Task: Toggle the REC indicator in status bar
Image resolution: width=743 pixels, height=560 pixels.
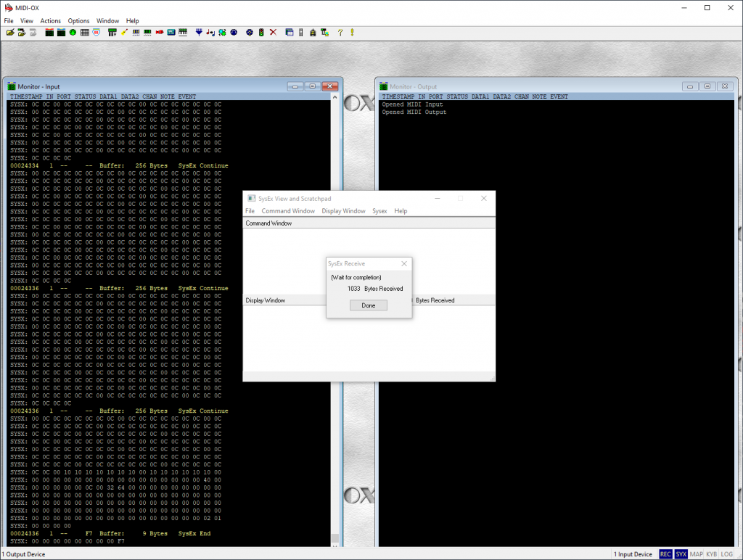Action: (665, 554)
